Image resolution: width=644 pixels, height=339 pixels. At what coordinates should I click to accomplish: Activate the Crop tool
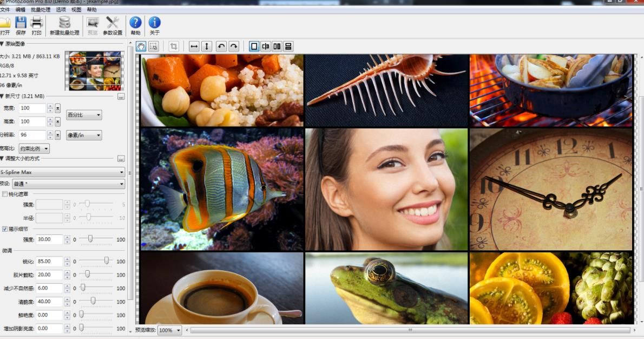(x=173, y=47)
